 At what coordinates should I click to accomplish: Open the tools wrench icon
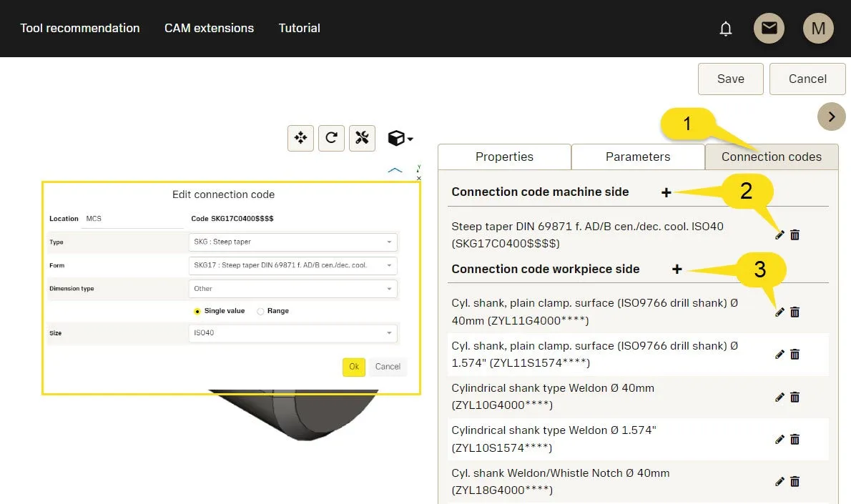point(362,138)
